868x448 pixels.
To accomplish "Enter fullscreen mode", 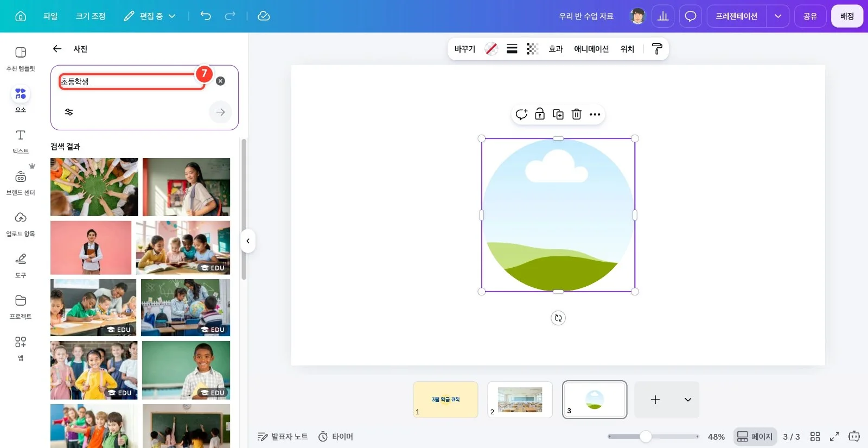I will pos(835,437).
